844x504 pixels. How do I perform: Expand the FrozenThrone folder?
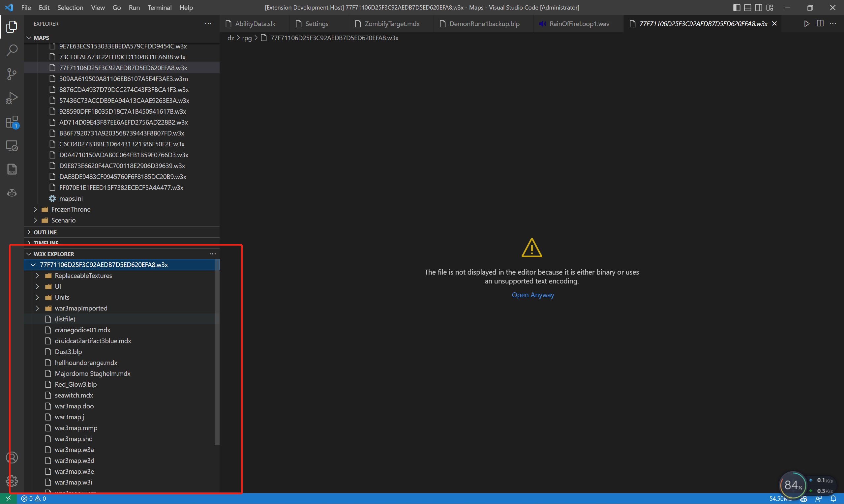35,209
